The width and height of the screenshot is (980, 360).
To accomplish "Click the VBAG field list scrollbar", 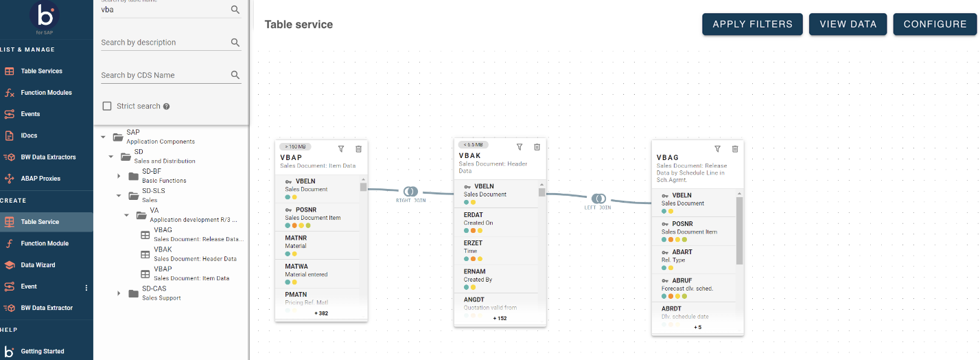I will click(x=739, y=231).
